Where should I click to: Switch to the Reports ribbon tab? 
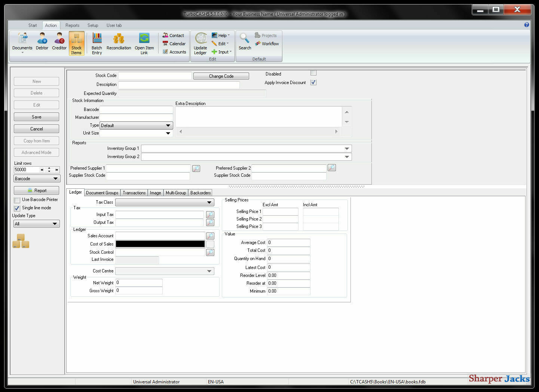pyautogui.click(x=72, y=25)
